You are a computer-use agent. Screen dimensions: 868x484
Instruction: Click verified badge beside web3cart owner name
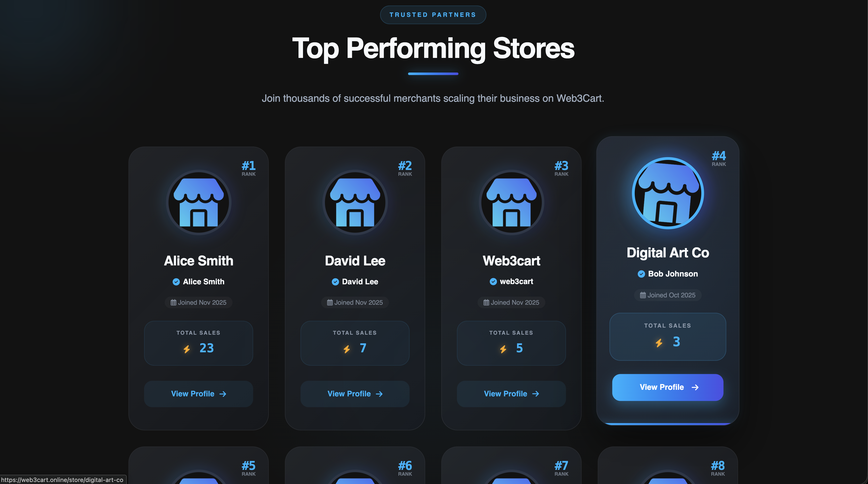pyautogui.click(x=493, y=282)
